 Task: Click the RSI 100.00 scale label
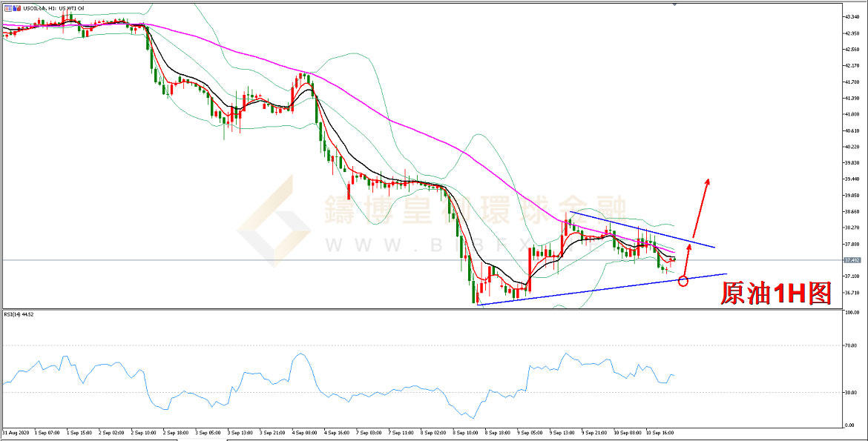pyautogui.click(x=852, y=313)
